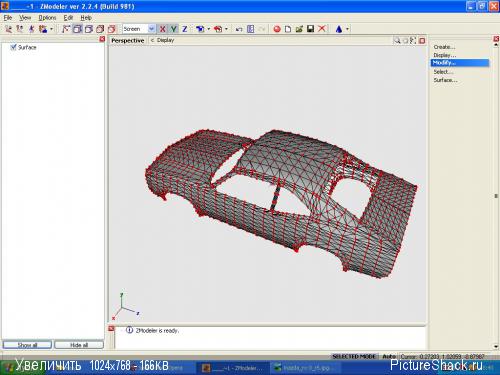The height and width of the screenshot is (375, 500).
Task: Click the red tool icon in the toolbar
Action: point(218,29)
